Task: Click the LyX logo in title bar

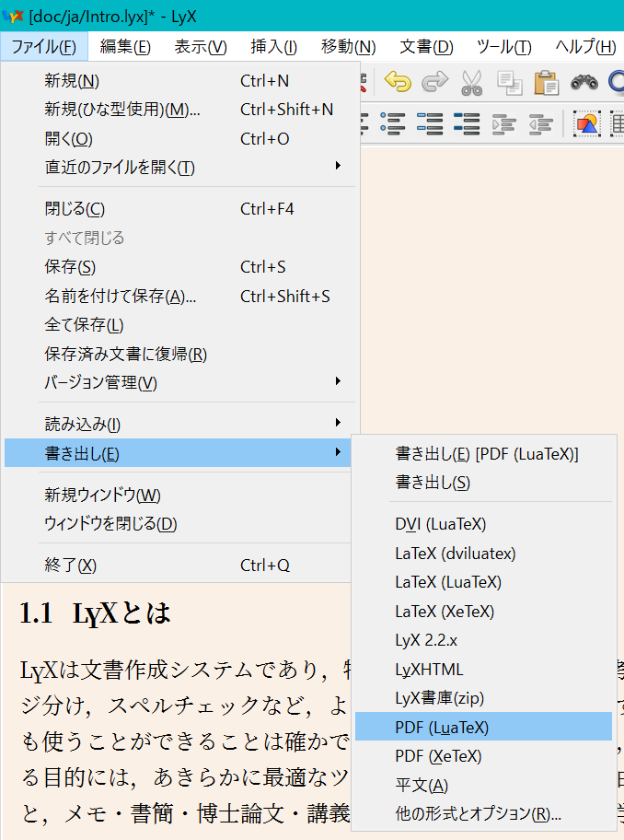Action: click(x=13, y=16)
